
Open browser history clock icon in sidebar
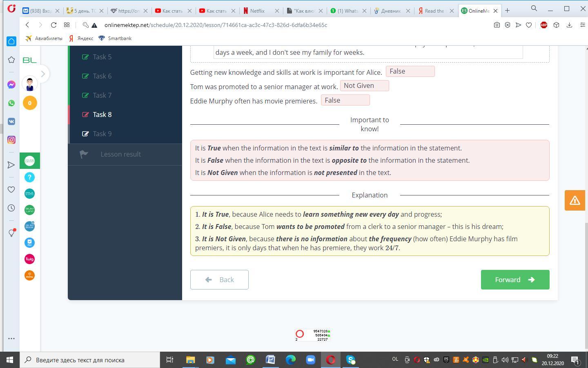(x=11, y=208)
